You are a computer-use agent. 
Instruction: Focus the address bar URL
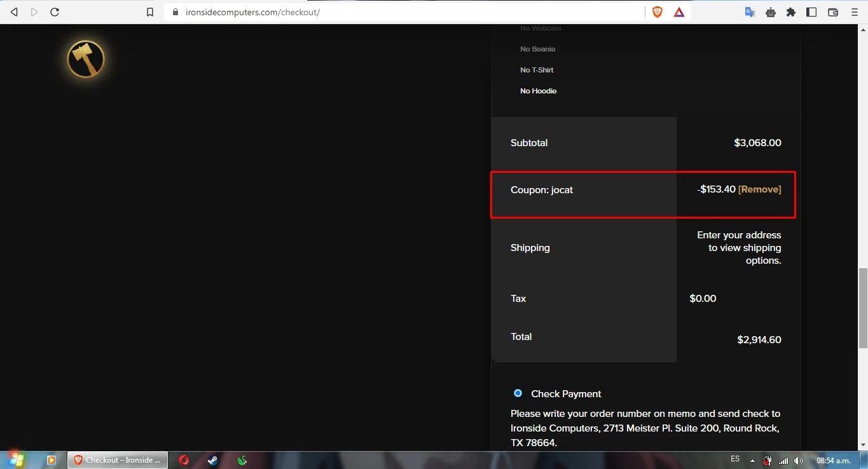tap(252, 12)
